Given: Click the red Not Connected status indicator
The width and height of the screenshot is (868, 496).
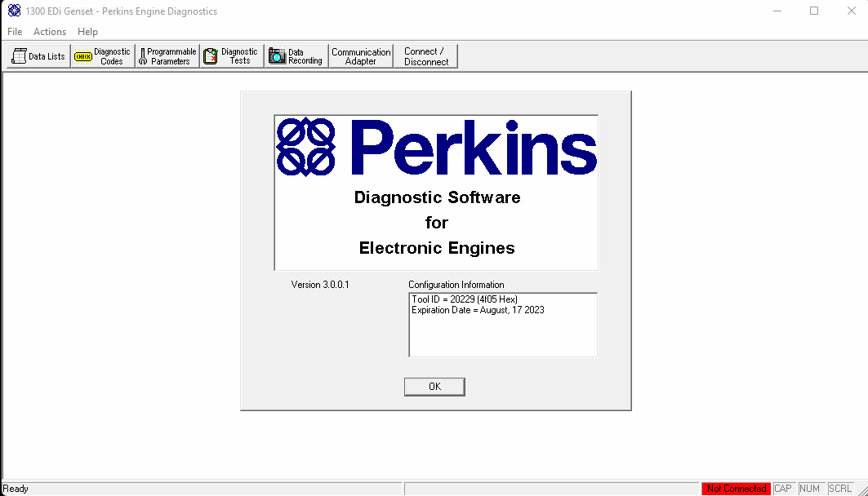Looking at the screenshot, I should tap(737, 489).
